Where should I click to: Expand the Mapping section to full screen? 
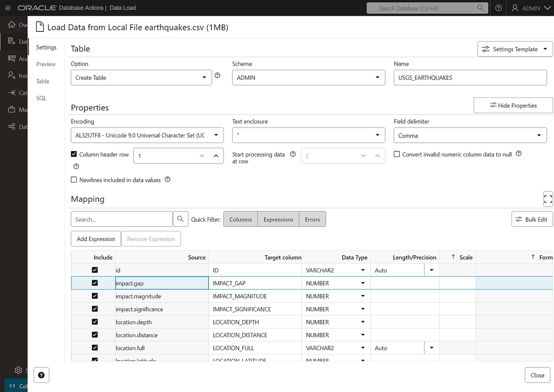[x=548, y=199]
